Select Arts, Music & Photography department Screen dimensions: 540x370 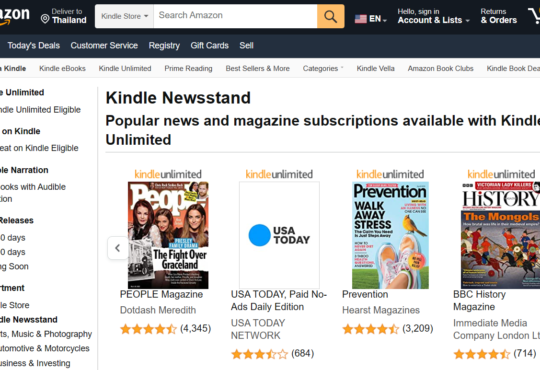click(x=46, y=334)
